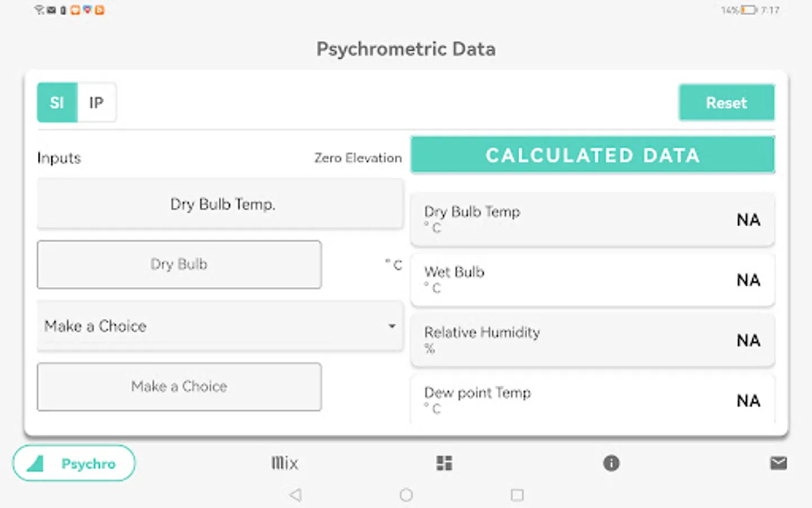Open the grid dashboard icon
Viewport: 812px width, 508px height.
pyautogui.click(x=444, y=463)
